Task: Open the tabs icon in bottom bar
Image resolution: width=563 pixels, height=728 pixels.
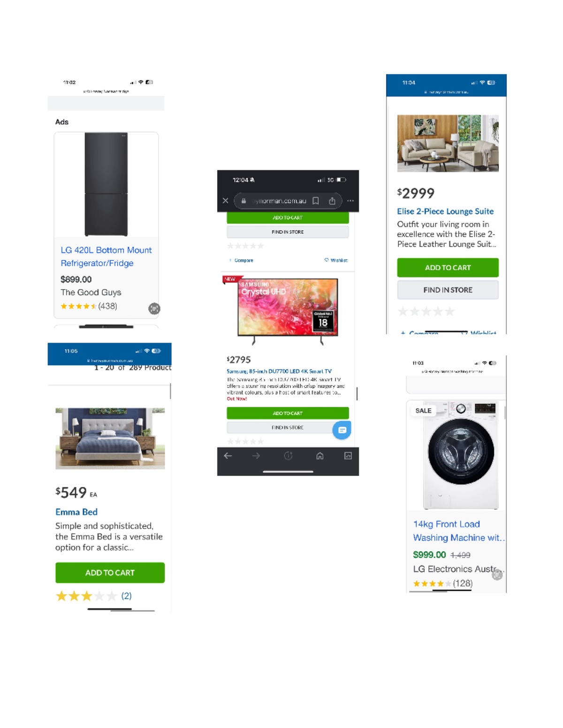Action: click(348, 456)
